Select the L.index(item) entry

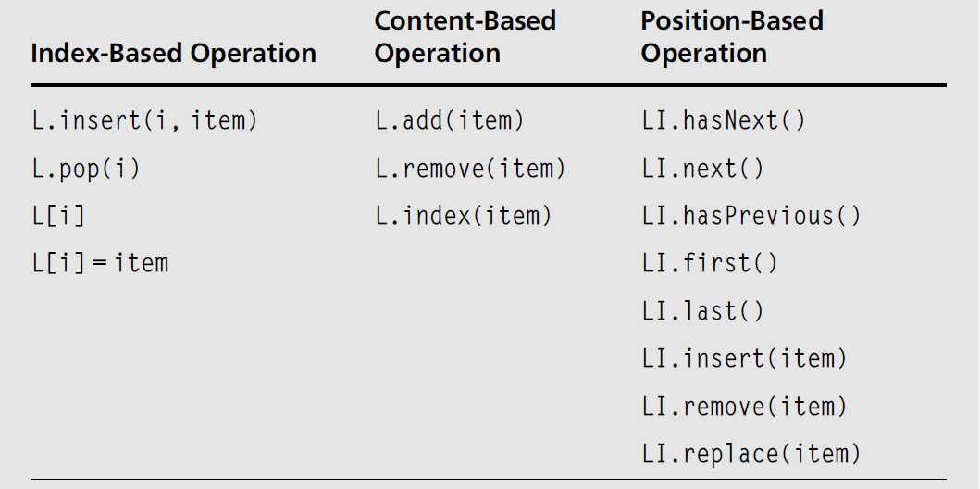point(464,216)
